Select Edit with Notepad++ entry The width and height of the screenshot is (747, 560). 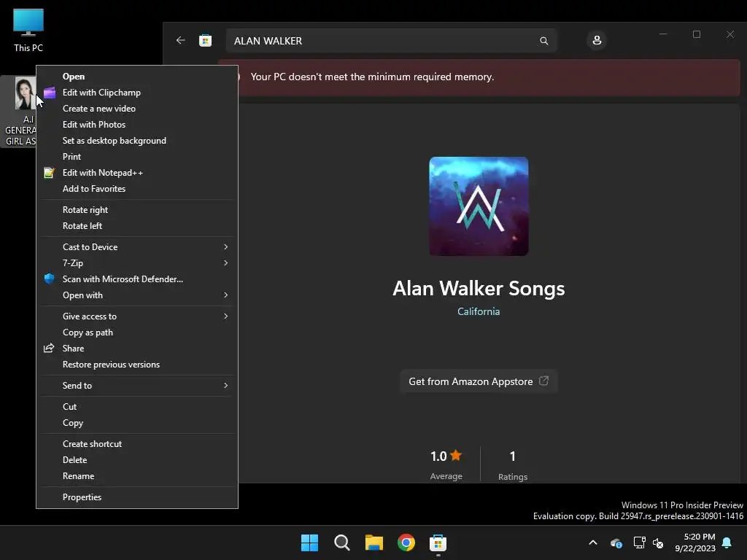tap(137, 172)
